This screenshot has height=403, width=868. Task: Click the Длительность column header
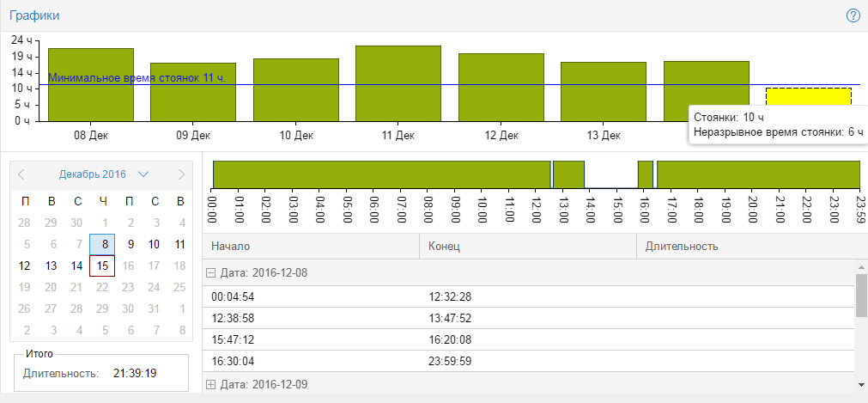[747, 247]
